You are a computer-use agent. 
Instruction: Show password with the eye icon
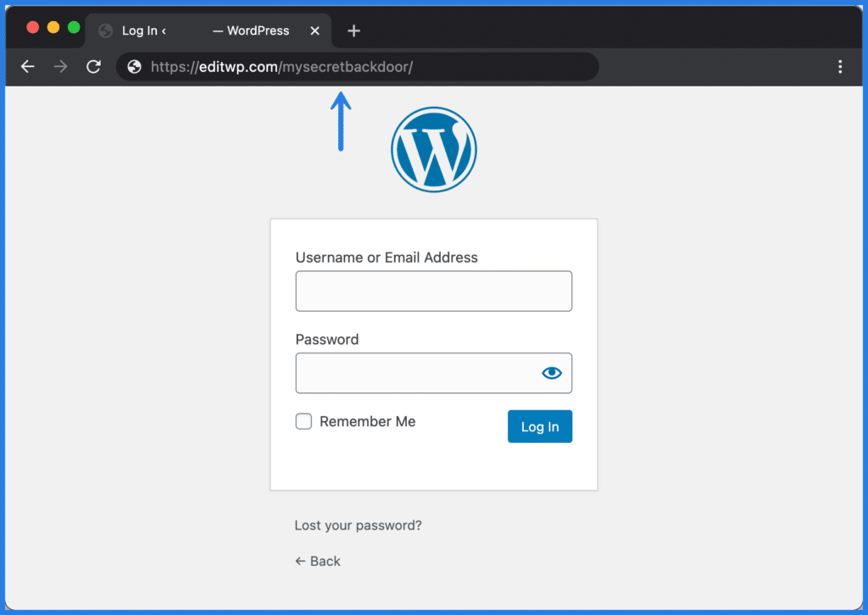pyautogui.click(x=551, y=373)
